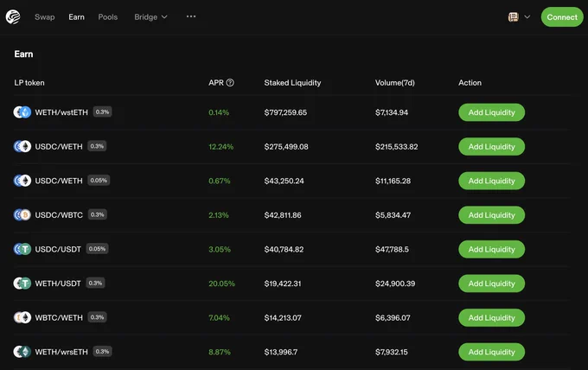This screenshot has height=370, width=588.
Task: Click the $42,811.86 staked liquidity value
Action: coord(283,215)
